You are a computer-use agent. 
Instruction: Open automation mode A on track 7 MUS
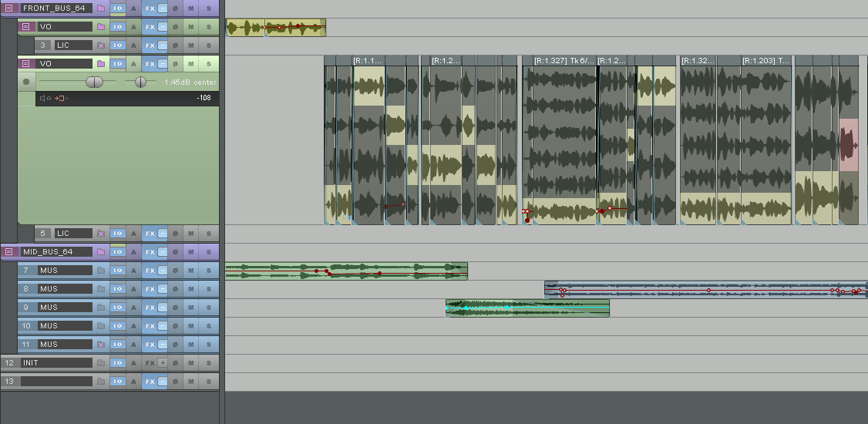(133, 271)
